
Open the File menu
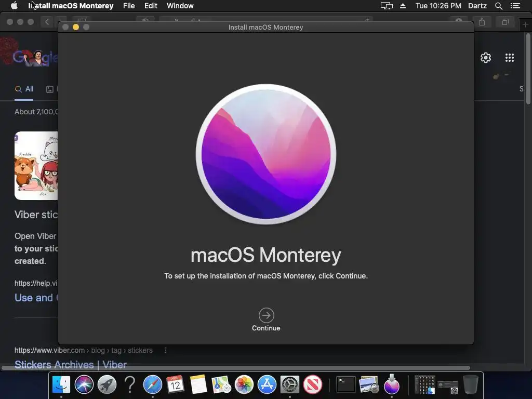click(129, 6)
